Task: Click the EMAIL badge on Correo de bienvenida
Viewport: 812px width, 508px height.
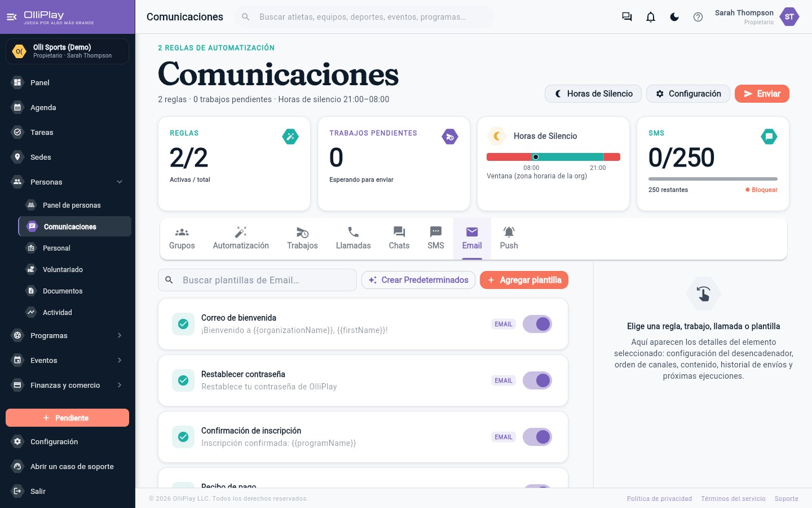Action: tap(504, 324)
